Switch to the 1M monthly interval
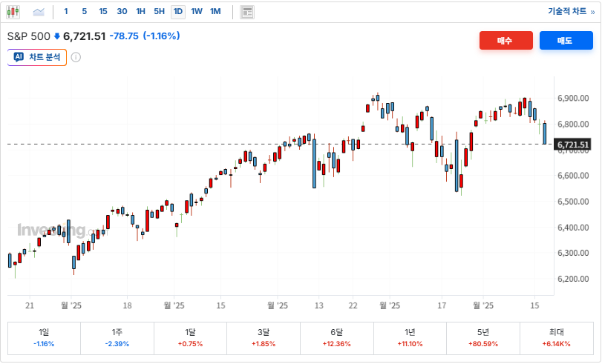 coord(215,12)
